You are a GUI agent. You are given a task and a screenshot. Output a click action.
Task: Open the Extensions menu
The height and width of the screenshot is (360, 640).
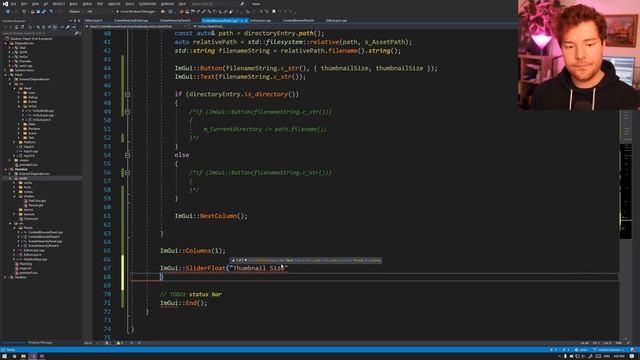click(147, 4)
